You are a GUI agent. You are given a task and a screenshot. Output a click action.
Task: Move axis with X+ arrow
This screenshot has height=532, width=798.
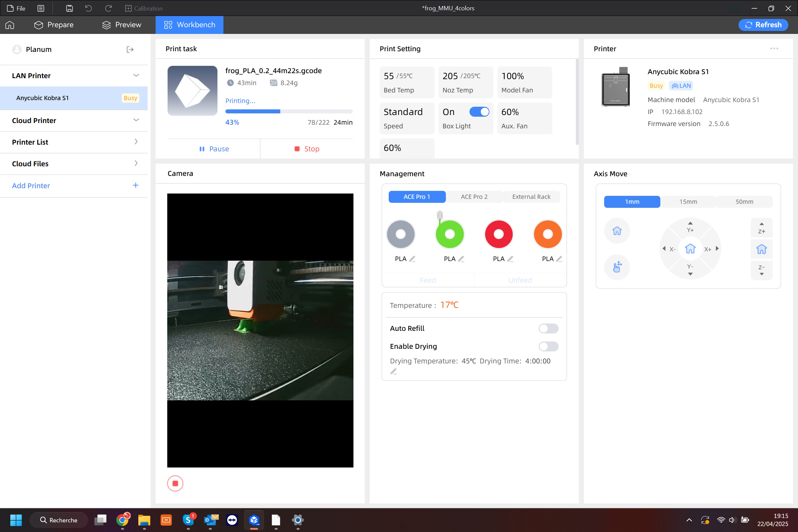(x=712, y=249)
